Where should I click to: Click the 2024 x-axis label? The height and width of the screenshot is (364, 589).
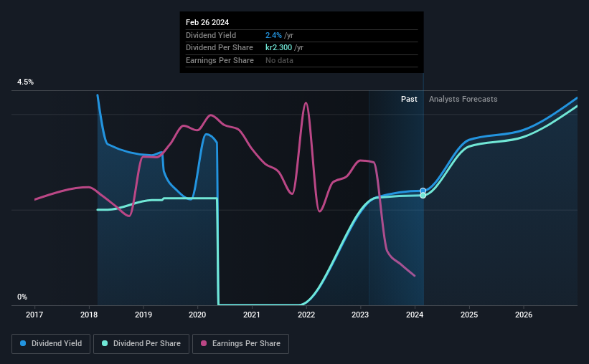click(415, 315)
